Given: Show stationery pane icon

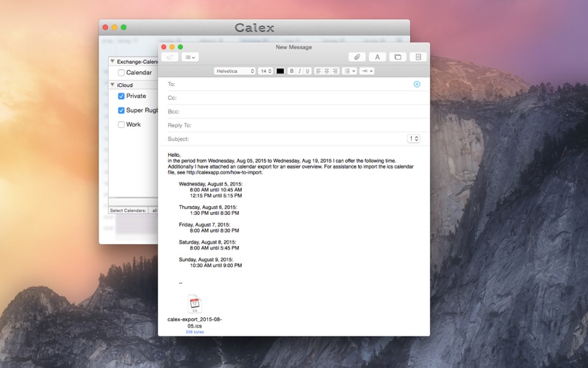Looking at the screenshot, I should click(418, 57).
